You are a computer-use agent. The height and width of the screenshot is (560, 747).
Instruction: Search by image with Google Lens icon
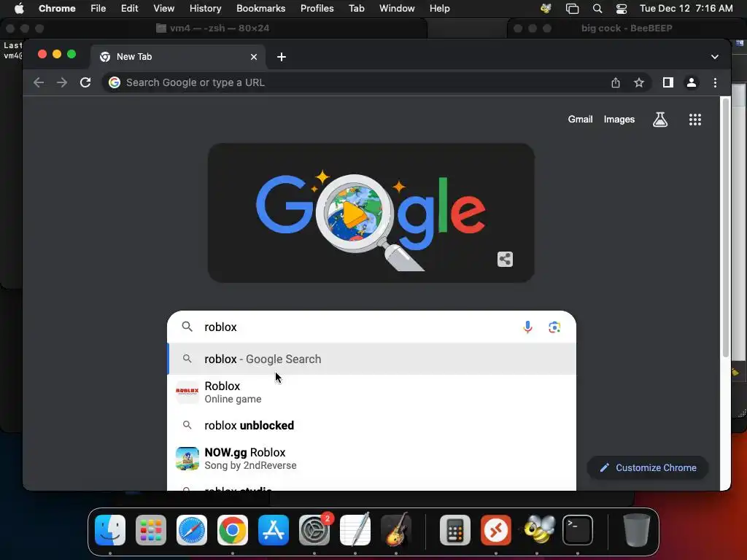[554, 327]
